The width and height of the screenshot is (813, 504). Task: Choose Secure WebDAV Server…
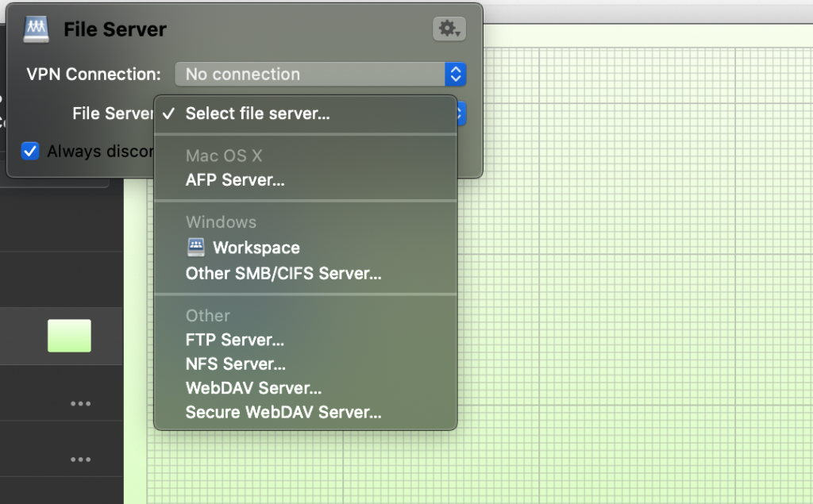tap(306, 412)
